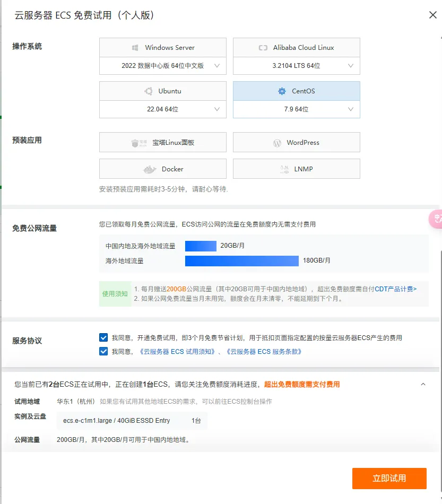Click the Windows logo icon

pyautogui.click(x=135, y=48)
